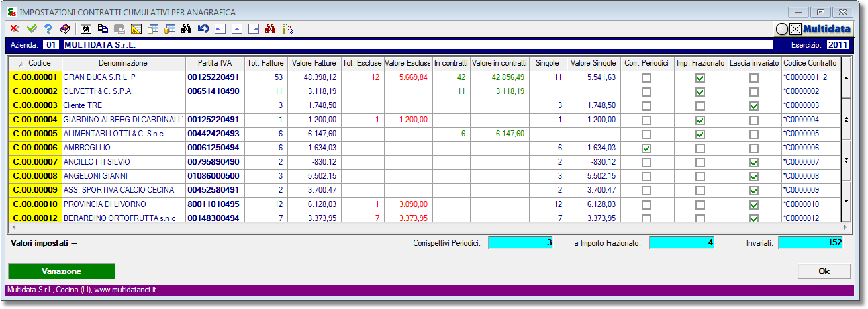Click the Tot. Fatture column header

point(265,63)
